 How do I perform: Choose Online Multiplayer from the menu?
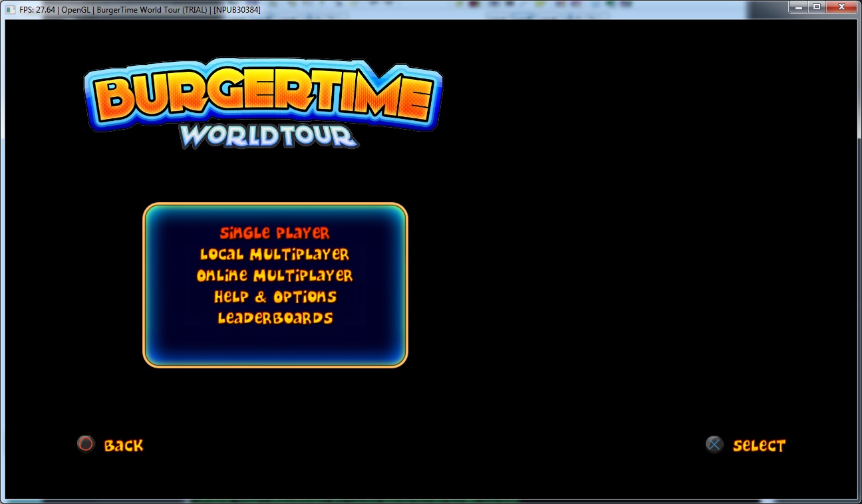[275, 275]
